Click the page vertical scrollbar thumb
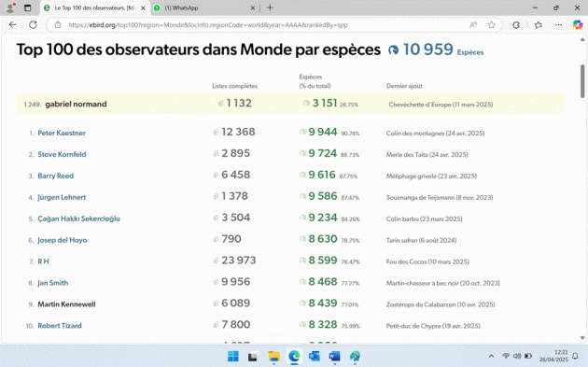The height and width of the screenshot is (367, 588). point(582,80)
